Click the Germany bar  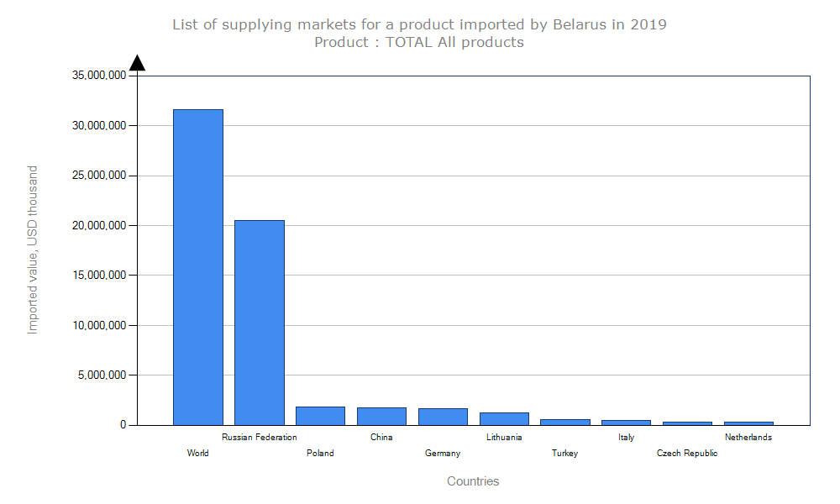(x=443, y=417)
